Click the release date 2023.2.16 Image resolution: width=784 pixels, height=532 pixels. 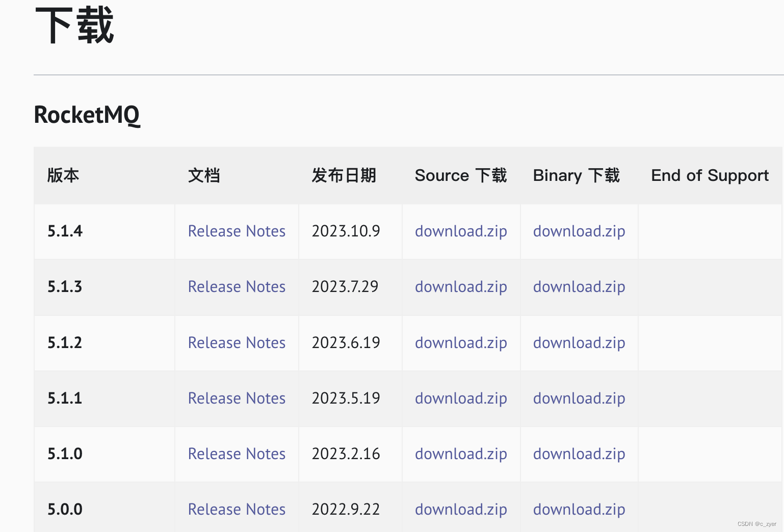[x=346, y=454]
